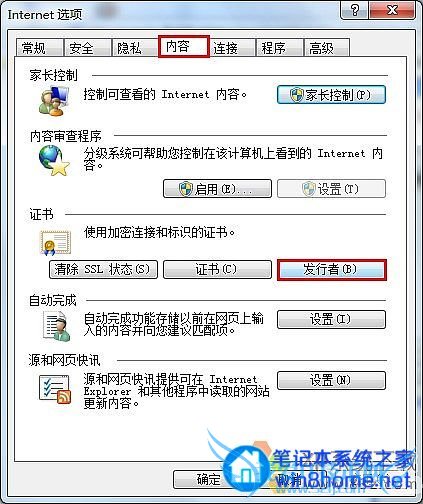The height and width of the screenshot is (504, 423).
Task: Click the AutoComplete person document icon
Action: 57,326
